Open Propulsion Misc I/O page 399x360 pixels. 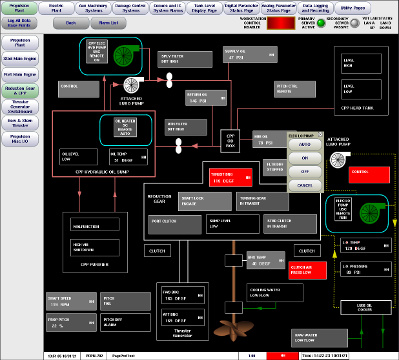[x=20, y=139]
